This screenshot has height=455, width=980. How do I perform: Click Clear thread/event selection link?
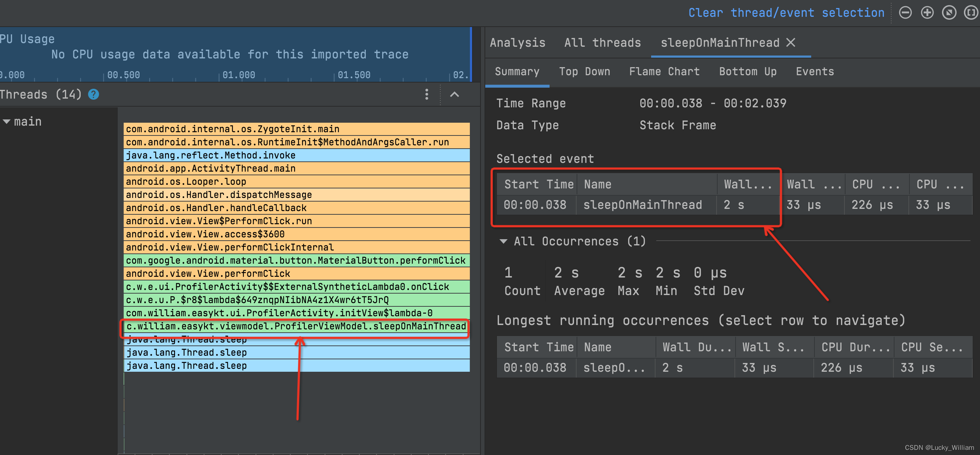click(786, 12)
